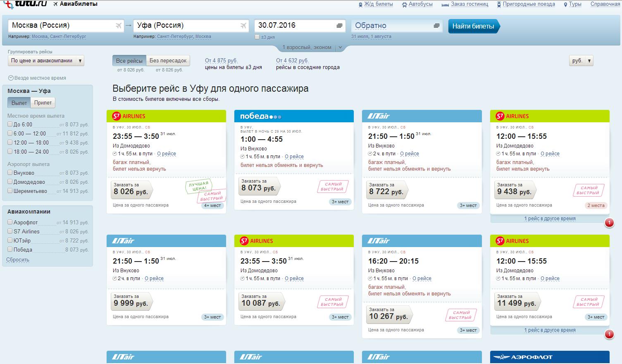622x364 pixels.
Task: Click UTair logo on 8 722 руб. card
Action: point(379,116)
